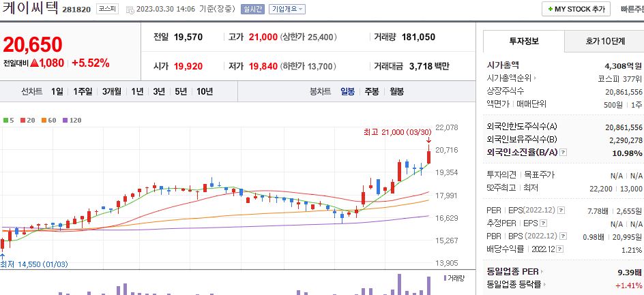Screen dimensions: 644x295
Task: Click the 최저 14,550 (01/03) chart marker
Action: point(34,264)
